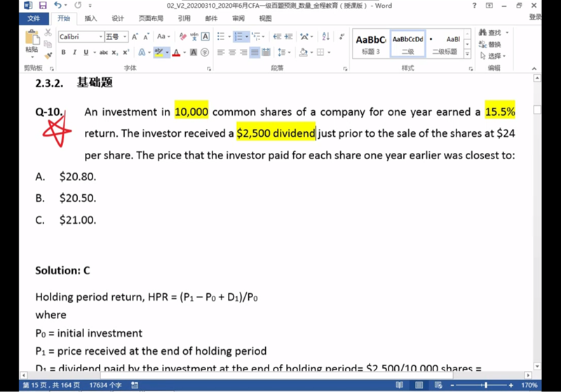561x392 pixels.
Task: Select the 标题 3 heading style thumbnail
Action: pyautogui.click(x=371, y=44)
